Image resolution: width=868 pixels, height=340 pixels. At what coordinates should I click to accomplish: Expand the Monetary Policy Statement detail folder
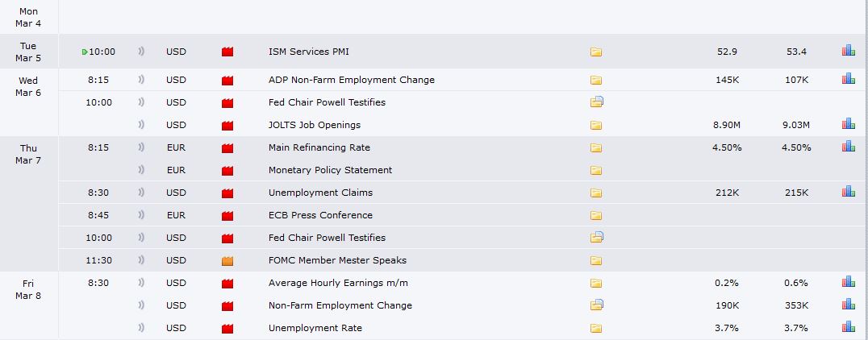(596, 170)
